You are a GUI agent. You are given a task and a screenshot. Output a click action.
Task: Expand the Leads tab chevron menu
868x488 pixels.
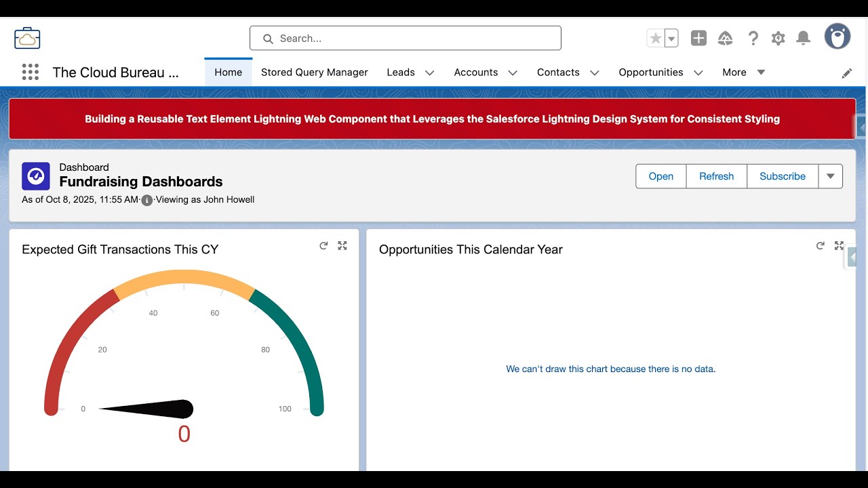(x=429, y=73)
